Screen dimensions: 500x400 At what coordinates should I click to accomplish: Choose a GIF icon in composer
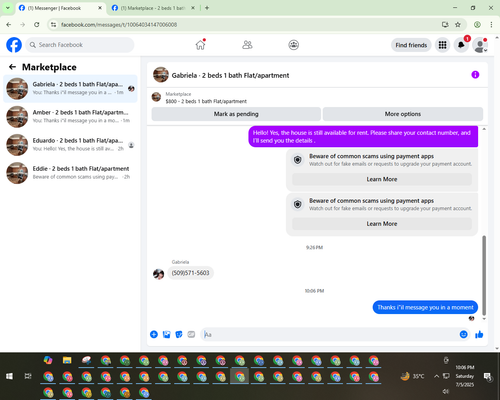[x=191, y=334]
